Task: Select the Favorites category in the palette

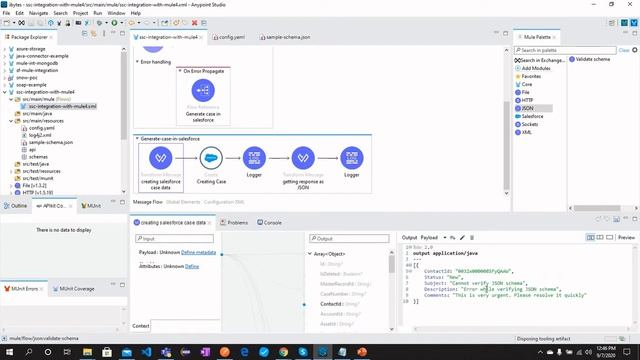Action: 528,76
